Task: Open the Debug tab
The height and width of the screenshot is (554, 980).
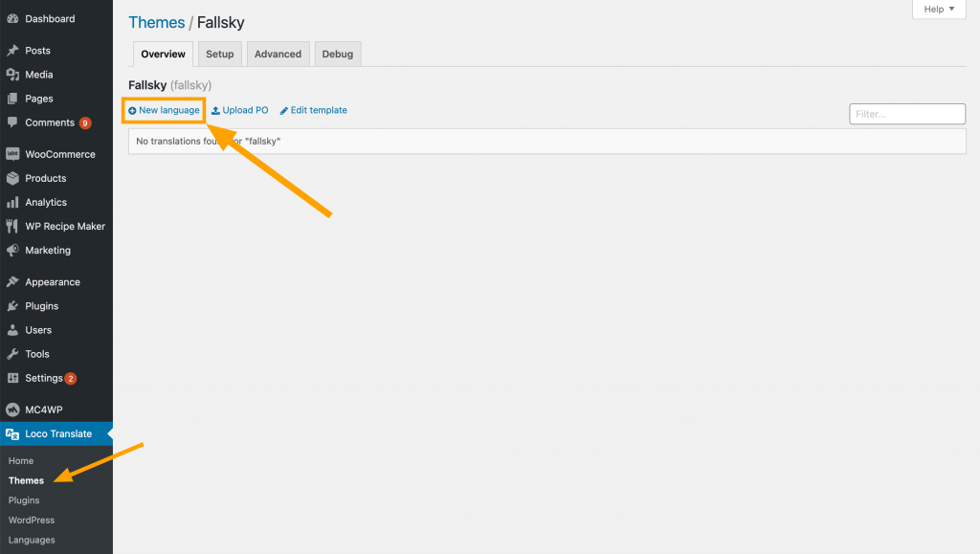Action: coord(337,55)
